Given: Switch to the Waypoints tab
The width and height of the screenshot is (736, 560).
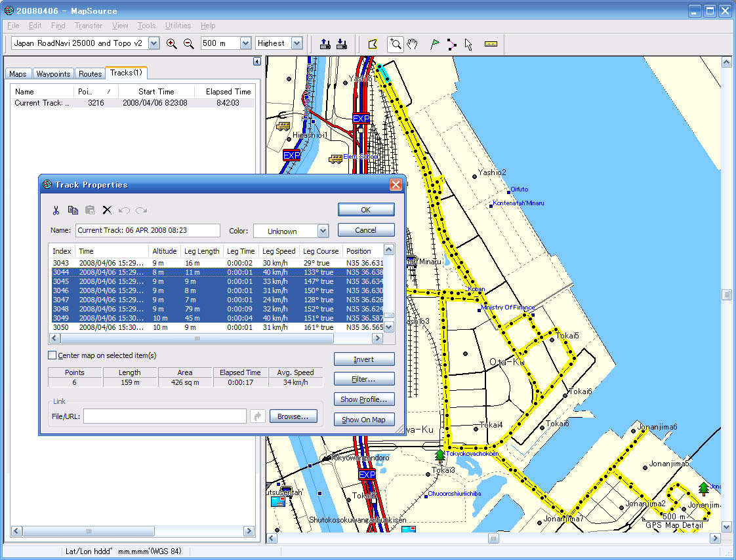Looking at the screenshot, I should (53, 73).
